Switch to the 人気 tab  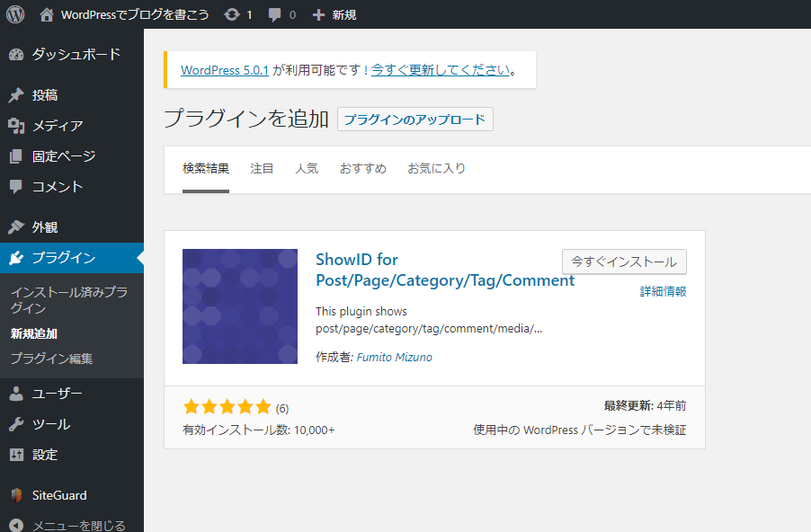coord(307,168)
